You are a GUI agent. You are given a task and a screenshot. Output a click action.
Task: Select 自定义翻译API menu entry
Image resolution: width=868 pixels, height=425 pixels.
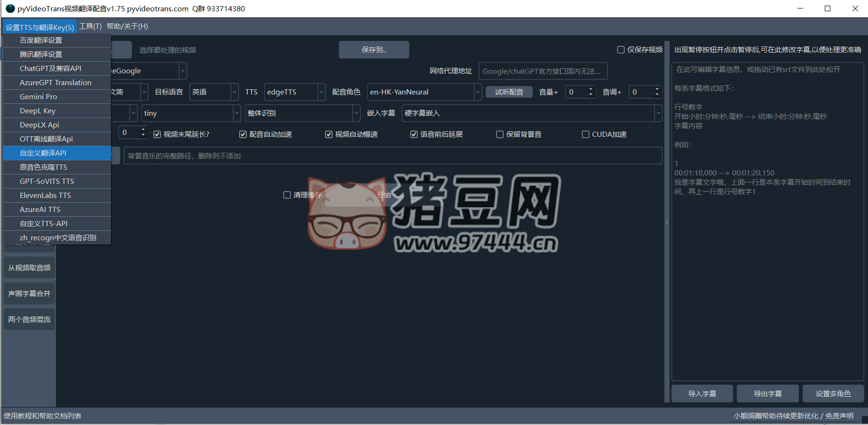[43, 153]
